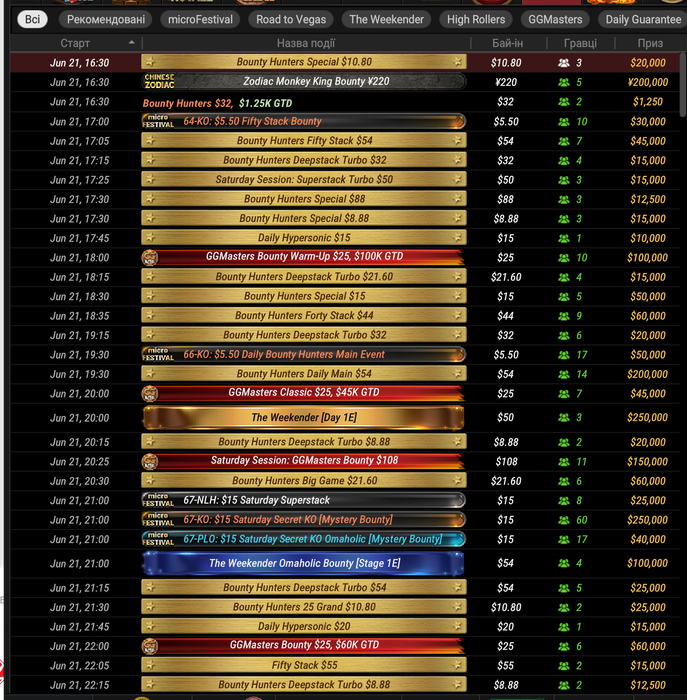Click players icon on The Weekender [Day 1E] row
Screen dimensions: 687x700
pyautogui.click(x=564, y=418)
